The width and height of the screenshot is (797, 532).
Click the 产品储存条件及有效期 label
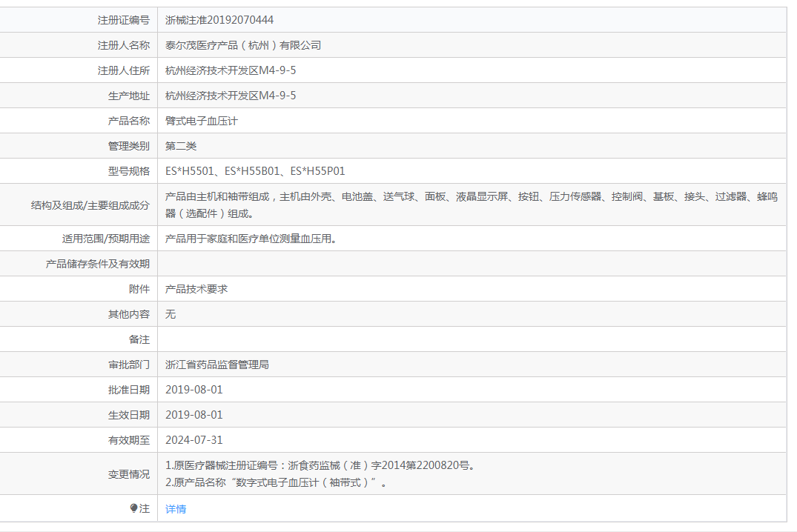pyautogui.click(x=98, y=264)
